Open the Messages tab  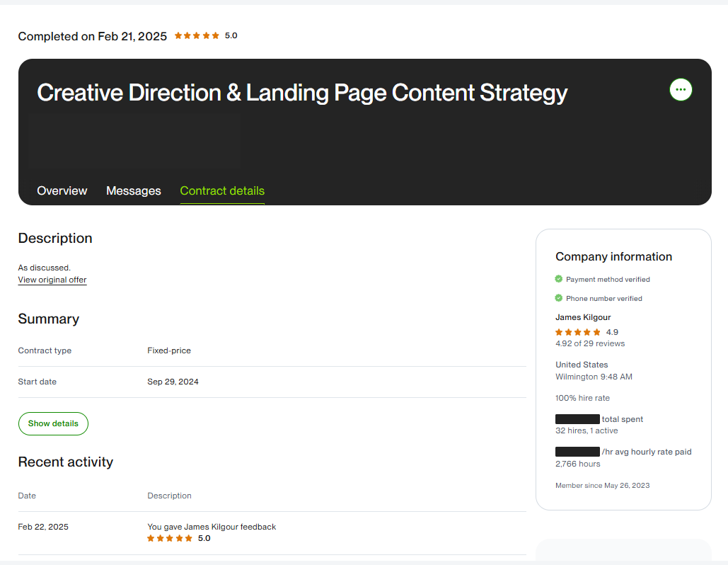coord(133,191)
